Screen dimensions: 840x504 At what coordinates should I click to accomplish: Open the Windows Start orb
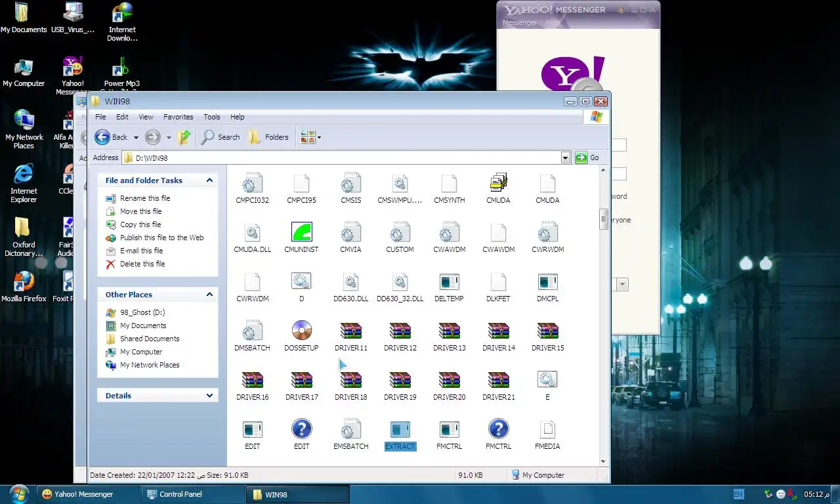click(18, 493)
